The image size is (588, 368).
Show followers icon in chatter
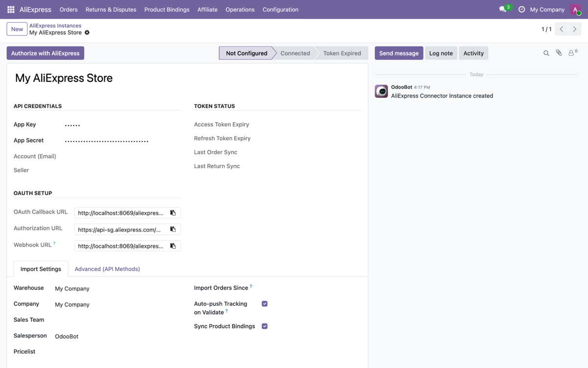coord(572,53)
